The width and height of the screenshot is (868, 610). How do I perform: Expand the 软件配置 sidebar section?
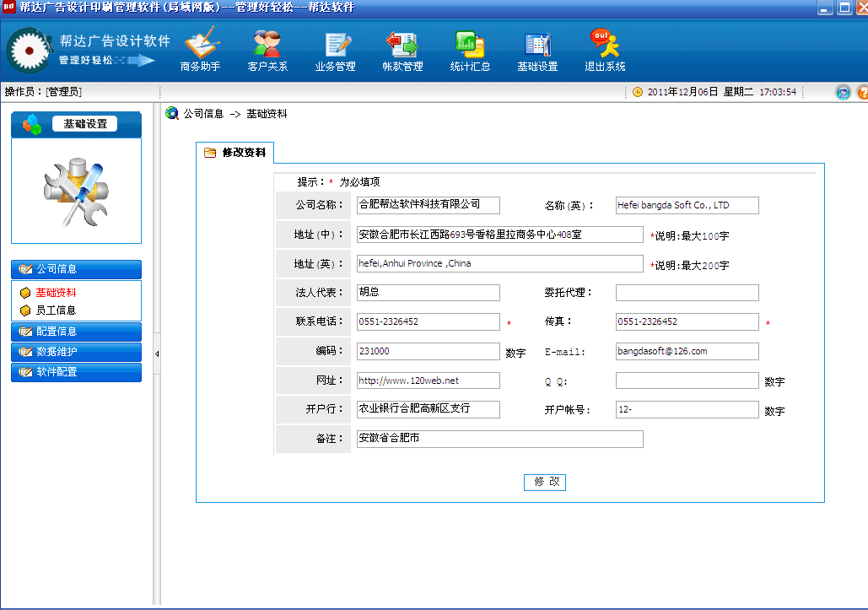[x=77, y=373]
